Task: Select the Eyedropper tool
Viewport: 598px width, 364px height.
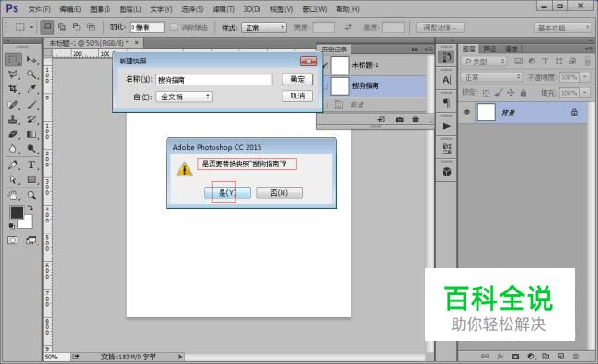Action: tap(31, 89)
